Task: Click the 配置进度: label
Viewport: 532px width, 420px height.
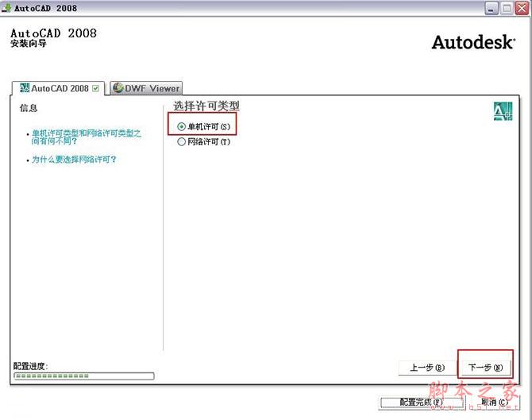Action: (x=30, y=366)
